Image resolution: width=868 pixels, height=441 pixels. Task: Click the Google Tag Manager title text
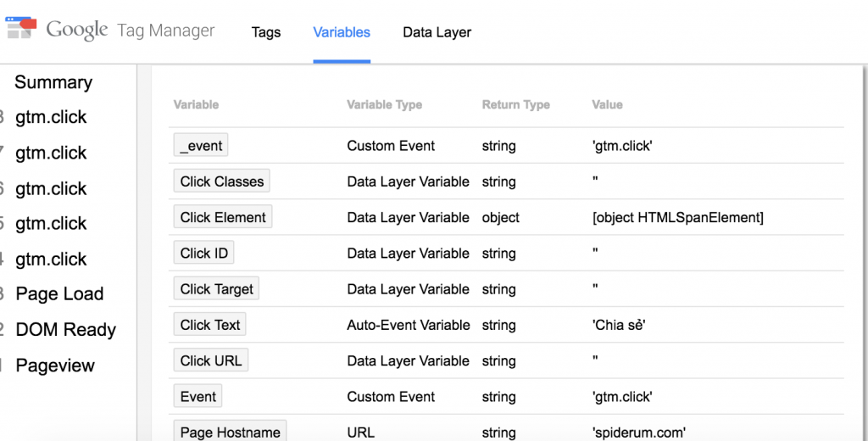tap(130, 30)
